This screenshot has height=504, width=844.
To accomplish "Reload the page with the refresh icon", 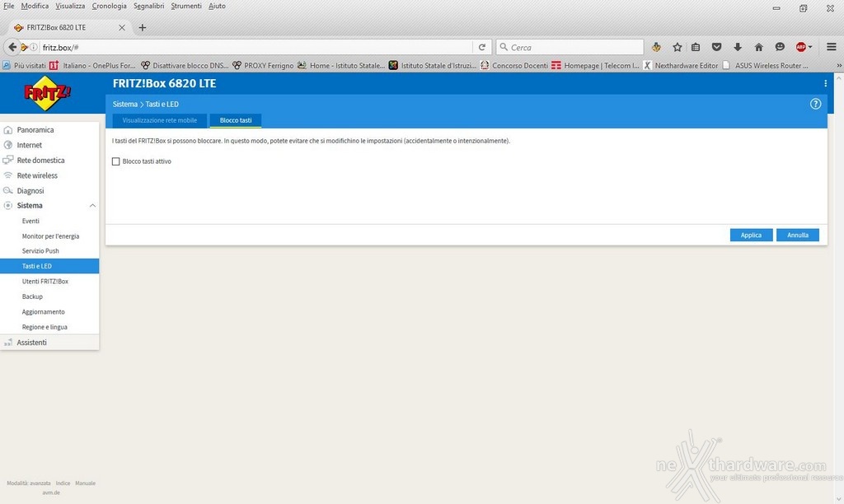I will 482,47.
